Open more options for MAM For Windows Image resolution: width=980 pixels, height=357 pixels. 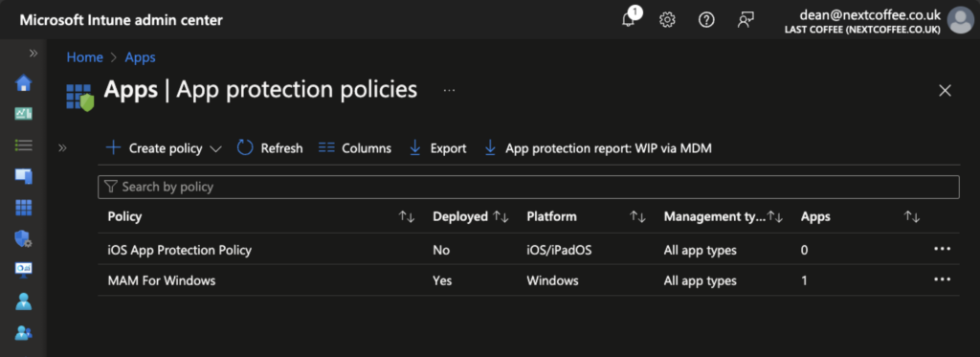tap(942, 279)
